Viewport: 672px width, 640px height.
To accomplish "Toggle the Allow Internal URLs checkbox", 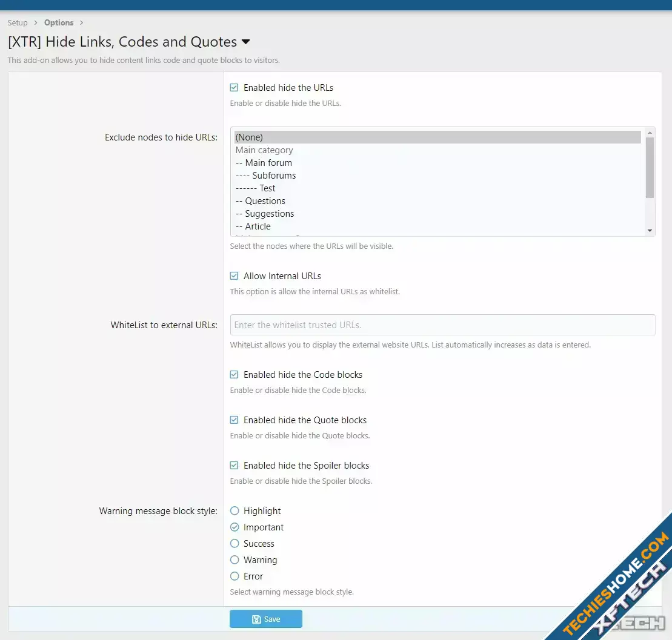I will point(235,276).
